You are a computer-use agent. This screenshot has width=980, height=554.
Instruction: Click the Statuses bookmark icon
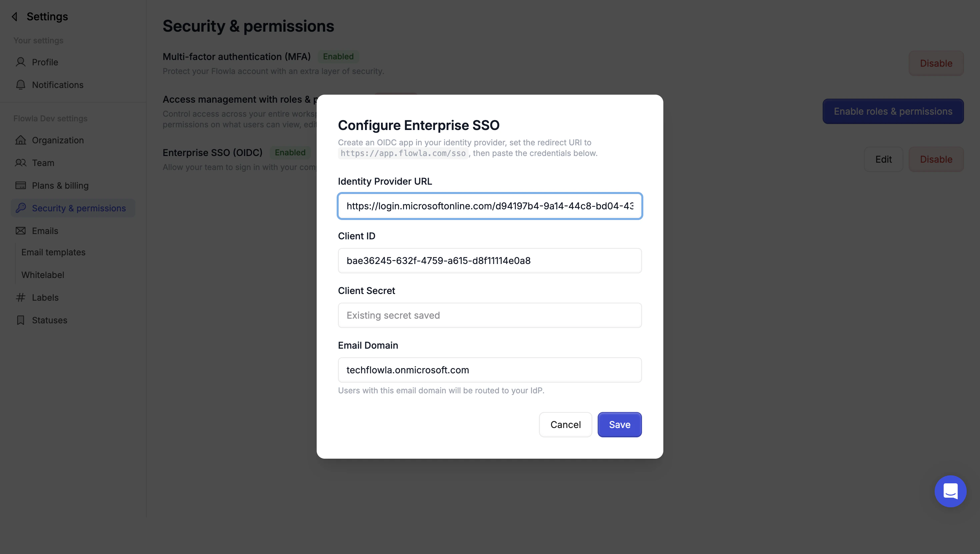point(21,320)
